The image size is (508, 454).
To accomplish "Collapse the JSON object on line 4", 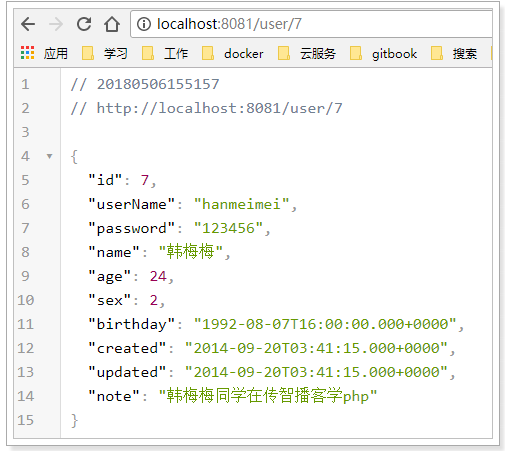I will click(x=50, y=156).
